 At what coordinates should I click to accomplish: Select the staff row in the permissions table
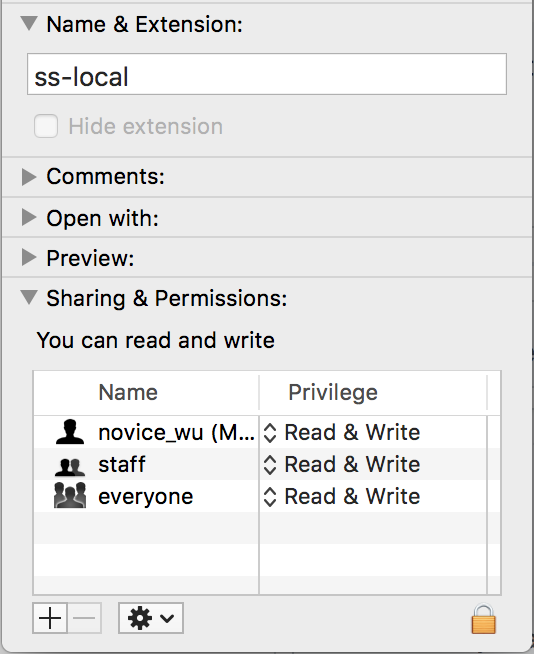tap(267, 464)
